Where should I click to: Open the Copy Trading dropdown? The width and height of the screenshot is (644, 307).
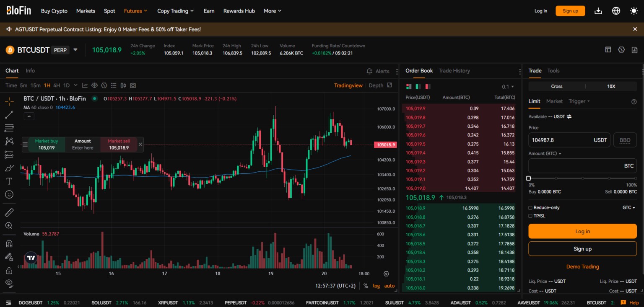(175, 11)
